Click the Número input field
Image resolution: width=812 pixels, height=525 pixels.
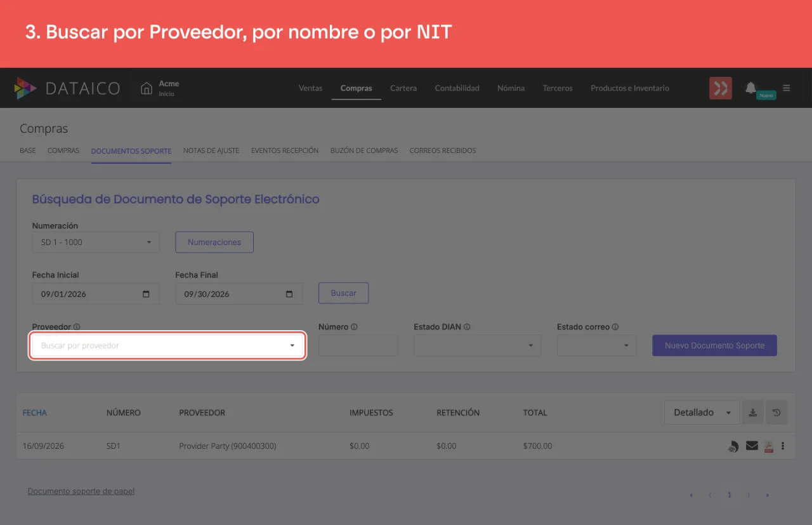pyautogui.click(x=358, y=345)
